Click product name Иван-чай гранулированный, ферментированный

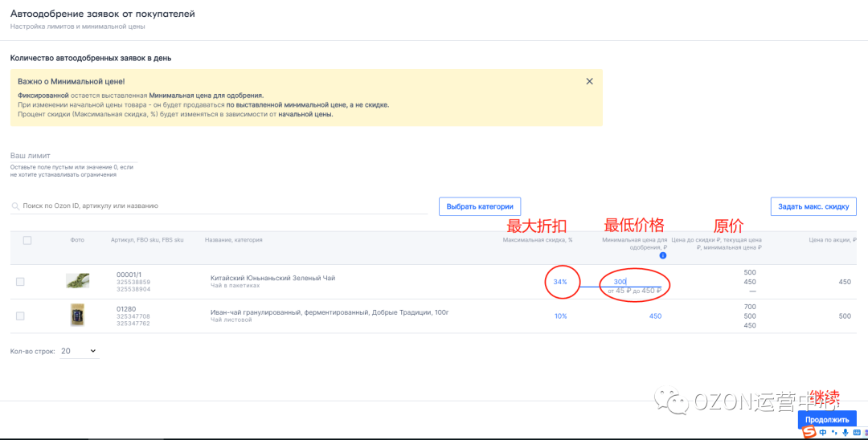(x=330, y=312)
